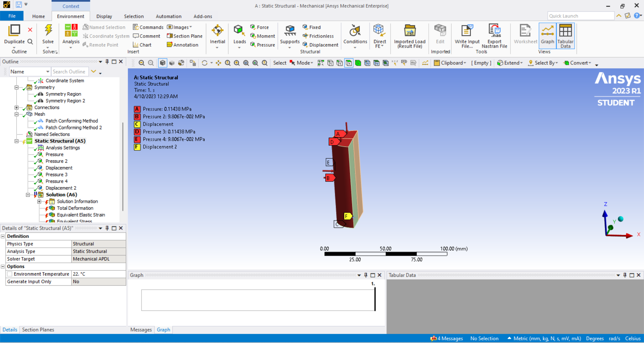Insert a Displacement support from ribbon
This screenshot has width=644, height=343.
tap(320, 45)
